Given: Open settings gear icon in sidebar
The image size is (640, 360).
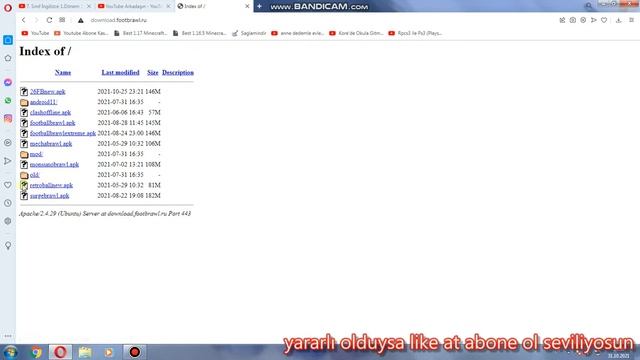Looking at the screenshot, I should click(x=8, y=221).
